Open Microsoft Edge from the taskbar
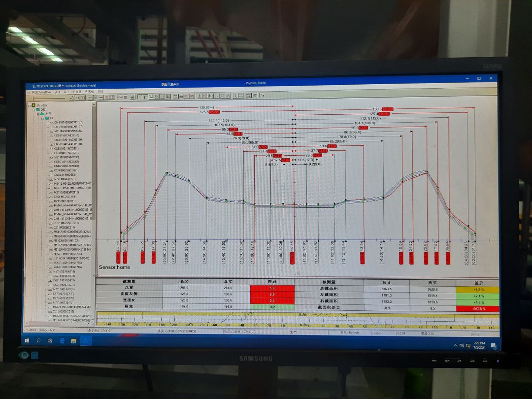 (x=63, y=340)
